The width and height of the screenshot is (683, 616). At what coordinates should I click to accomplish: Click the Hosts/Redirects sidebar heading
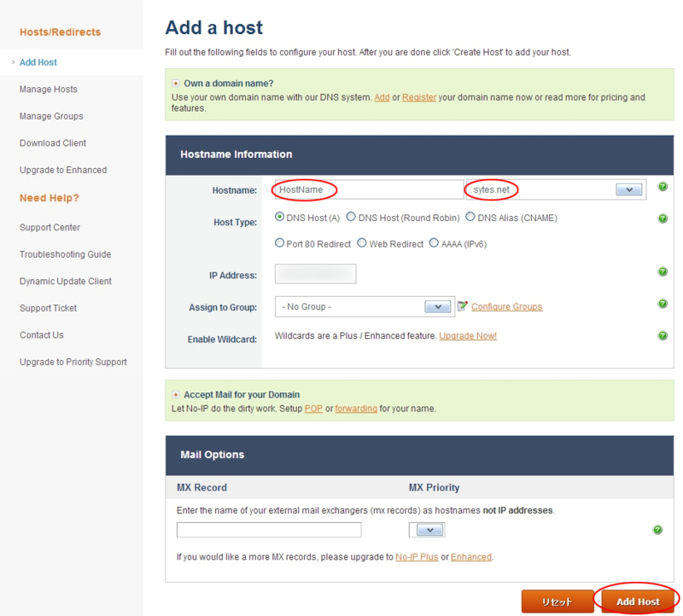(x=60, y=32)
